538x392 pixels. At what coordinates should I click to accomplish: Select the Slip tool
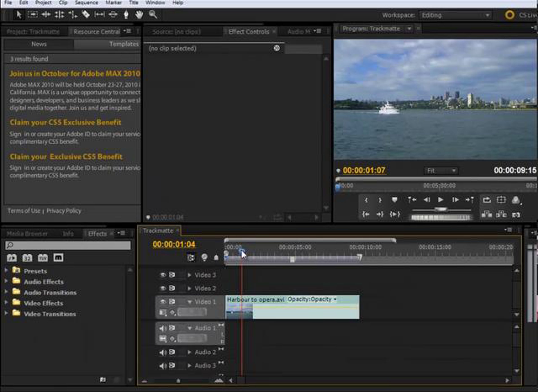[x=99, y=15]
